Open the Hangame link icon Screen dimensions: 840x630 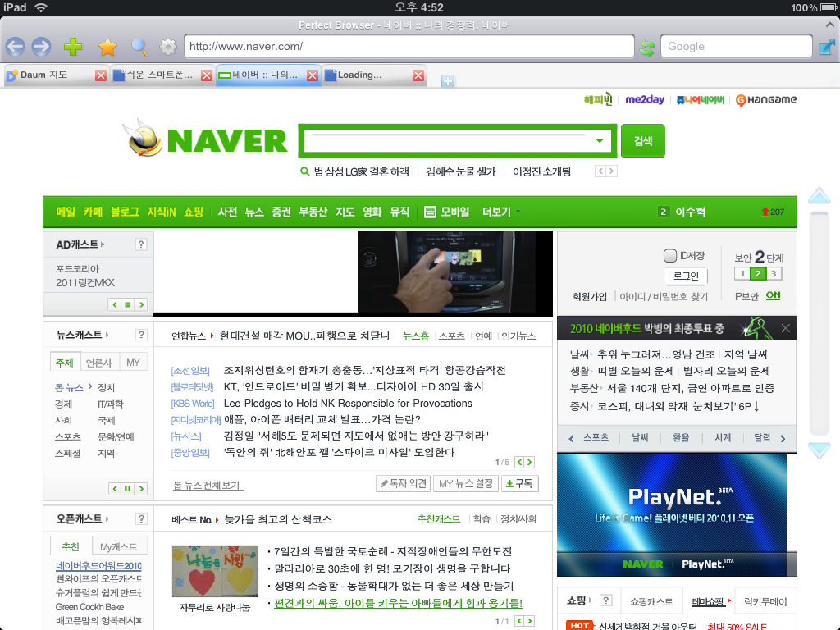point(766,100)
